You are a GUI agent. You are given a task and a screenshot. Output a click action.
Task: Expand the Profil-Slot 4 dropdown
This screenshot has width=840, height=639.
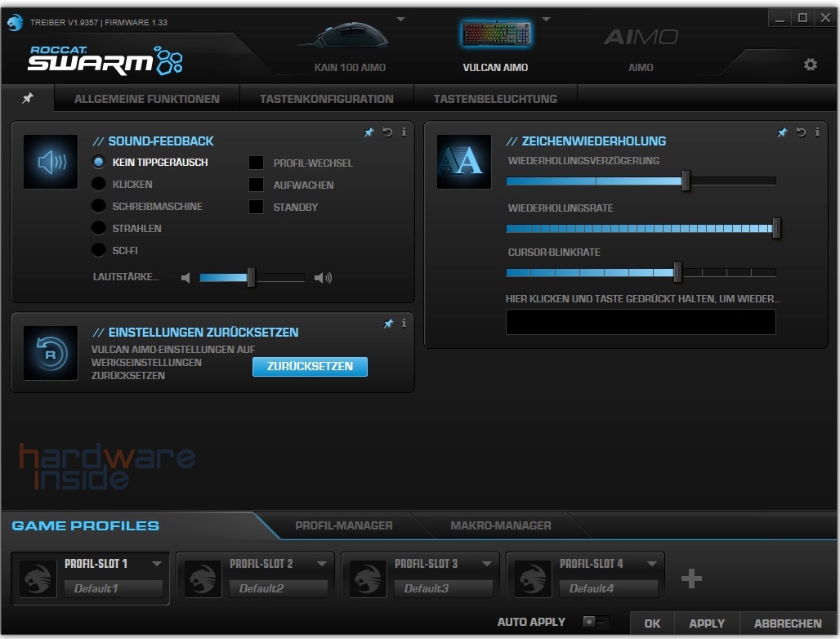652,564
